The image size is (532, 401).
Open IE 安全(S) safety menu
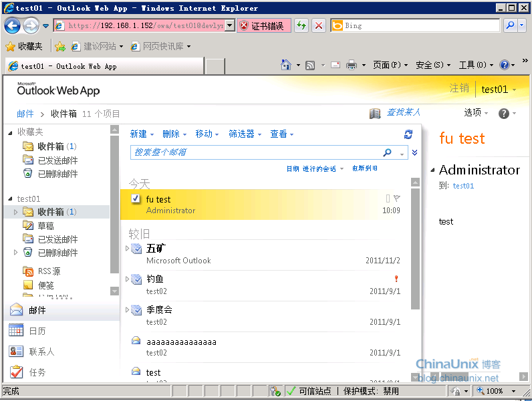(433, 65)
